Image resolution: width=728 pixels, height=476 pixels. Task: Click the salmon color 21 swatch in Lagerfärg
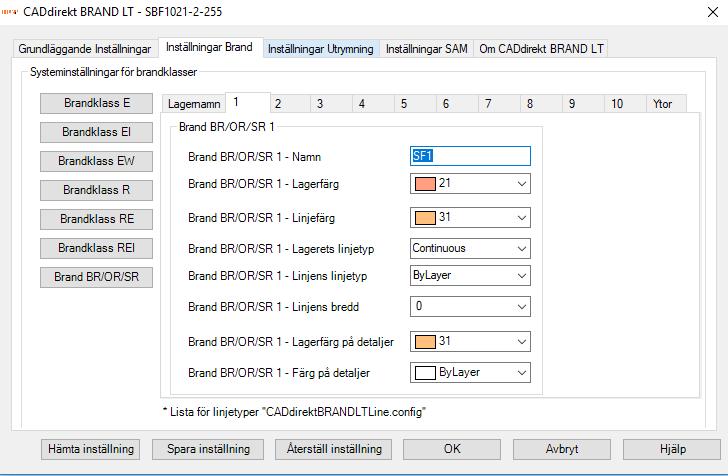425,184
